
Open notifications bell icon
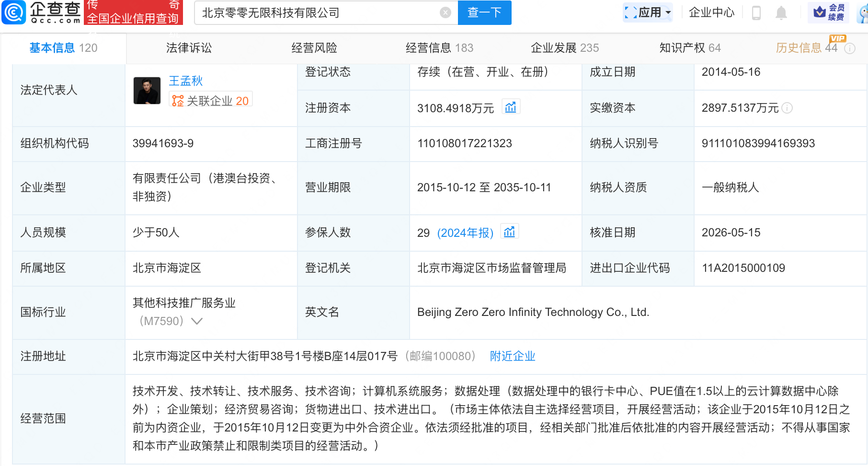coord(781,13)
